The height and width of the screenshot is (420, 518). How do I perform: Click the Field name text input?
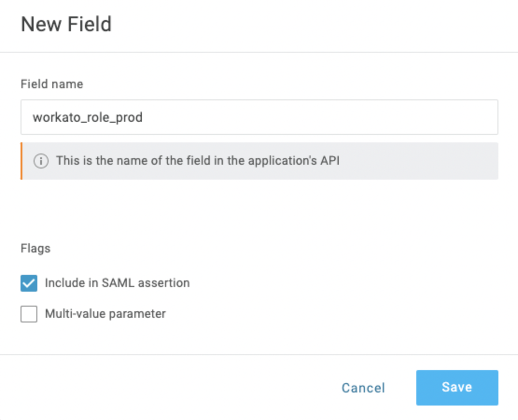pos(259,117)
